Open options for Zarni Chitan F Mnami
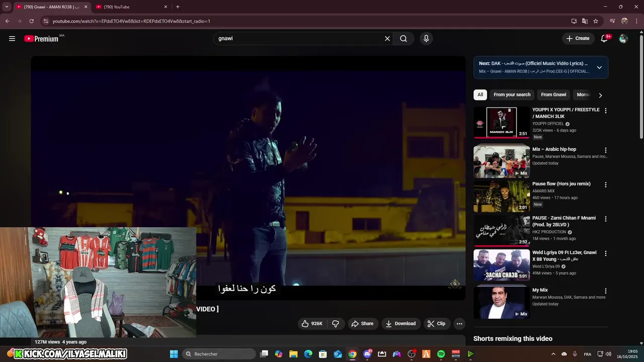The height and width of the screenshot is (362, 644). (606, 219)
